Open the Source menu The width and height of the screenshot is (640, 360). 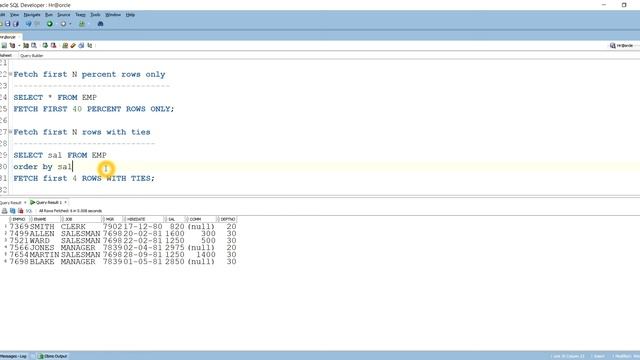click(63, 15)
